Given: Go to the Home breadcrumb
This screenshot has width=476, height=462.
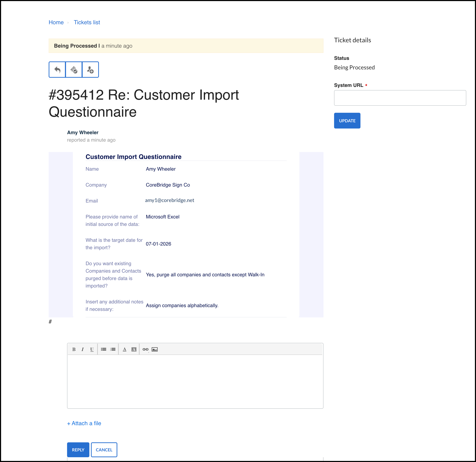Looking at the screenshot, I should click(x=56, y=22).
